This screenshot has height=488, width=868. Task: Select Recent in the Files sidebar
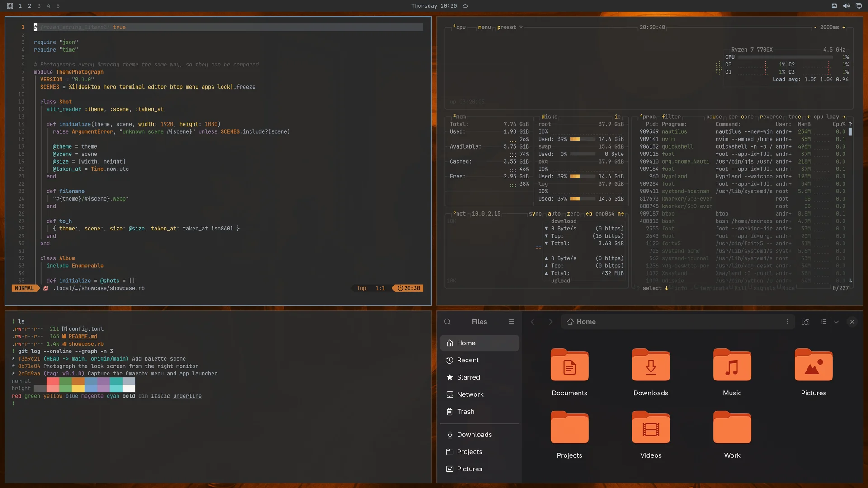point(480,360)
